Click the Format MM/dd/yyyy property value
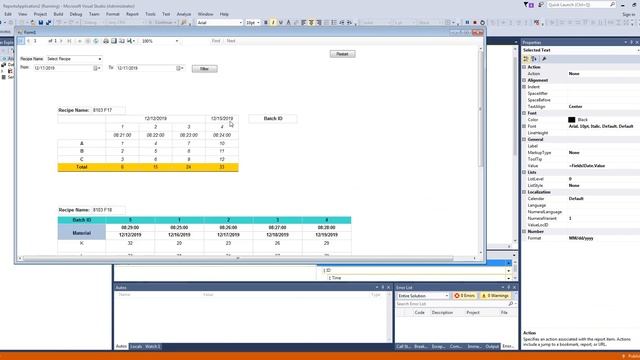Image resolution: width=640 pixels, height=360 pixels. (x=581, y=238)
